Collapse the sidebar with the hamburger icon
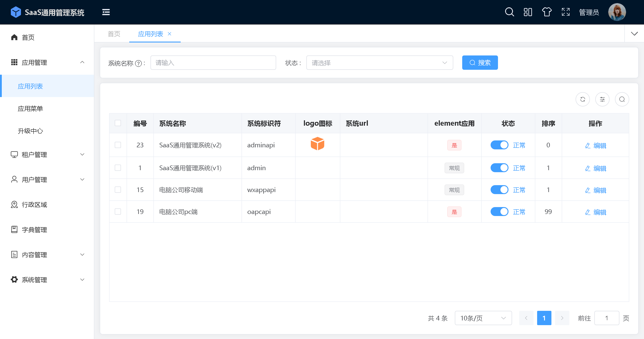The height and width of the screenshot is (339, 644). (106, 12)
